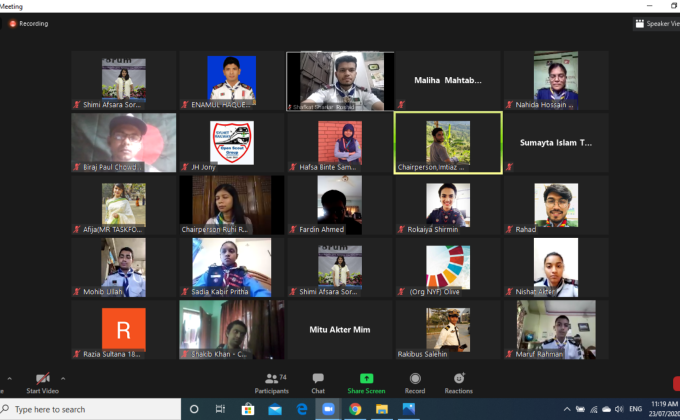The width and height of the screenshot is (680, 420).
Task: Select Shimi Afsara Sor... tile in top row
Action: coord(124,80)
